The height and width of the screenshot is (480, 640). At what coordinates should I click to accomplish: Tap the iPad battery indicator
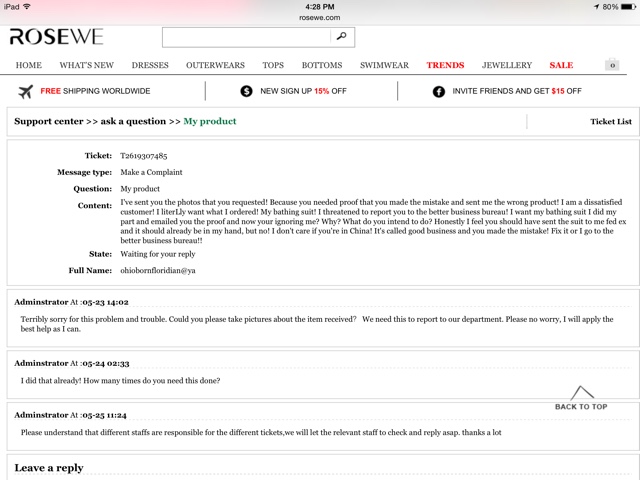tap(628, 7)
